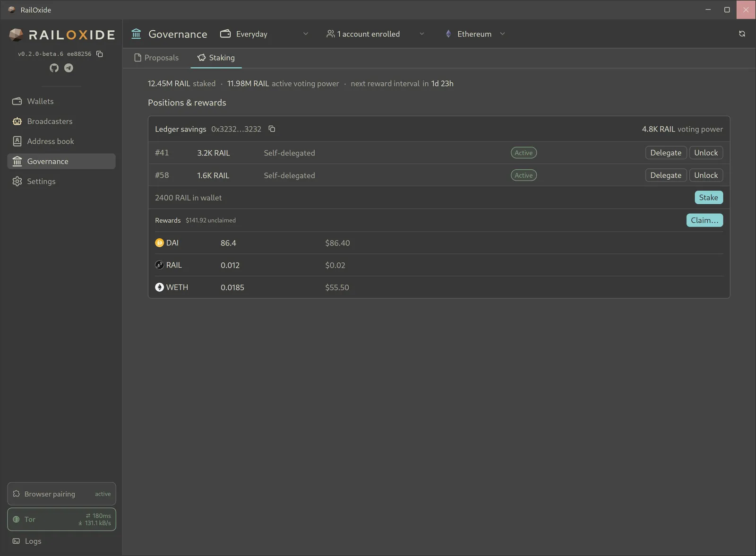The image size is (756, 556).
Task: Open the Ethereum network dropdown
Action: pos(475,34)
